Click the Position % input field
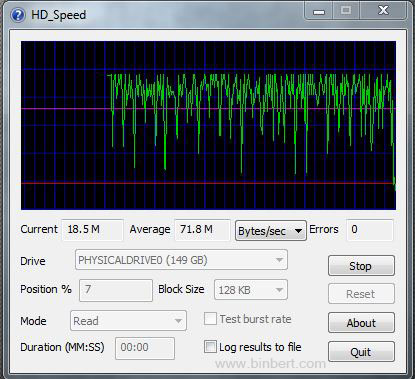415x379 pixels. coord(116,290)
